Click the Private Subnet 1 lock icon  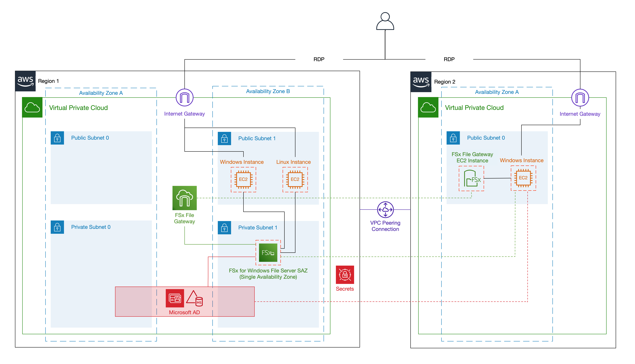click(224, 228)
